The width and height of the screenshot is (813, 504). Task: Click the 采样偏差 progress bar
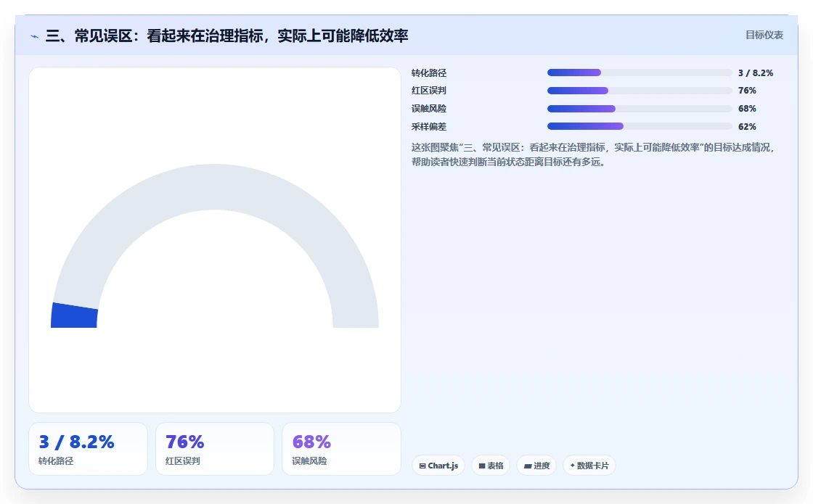tap(640, 126)
